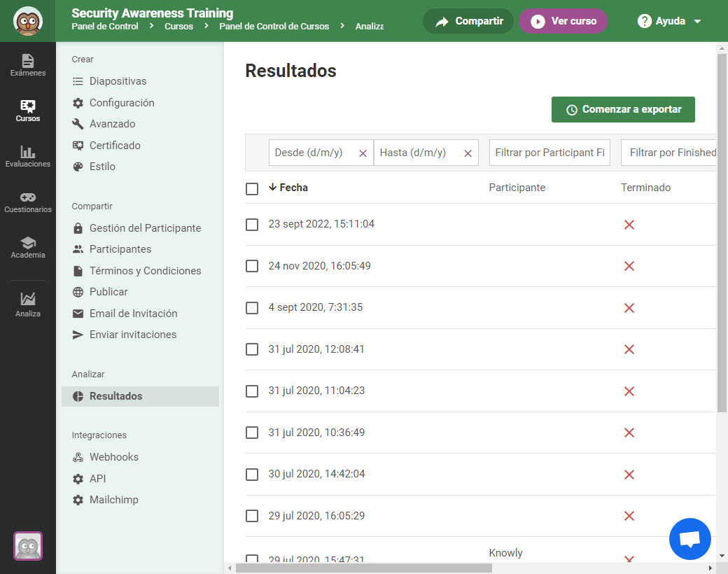Check the 31 jul 2020, 12:08:41 row

[x=252, y=349]
